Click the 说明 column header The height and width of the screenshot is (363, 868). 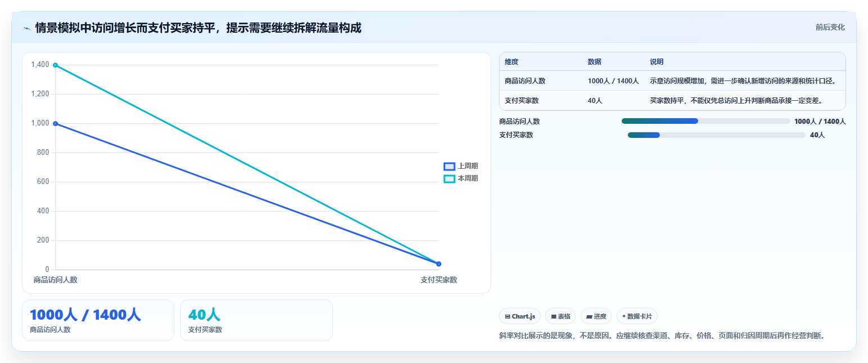click(656, 61)
